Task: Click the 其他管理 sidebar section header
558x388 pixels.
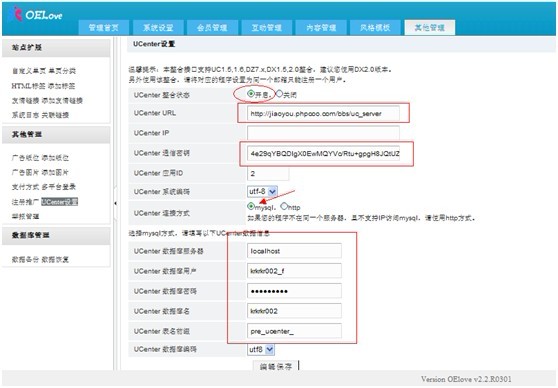Action: [56, 135]
